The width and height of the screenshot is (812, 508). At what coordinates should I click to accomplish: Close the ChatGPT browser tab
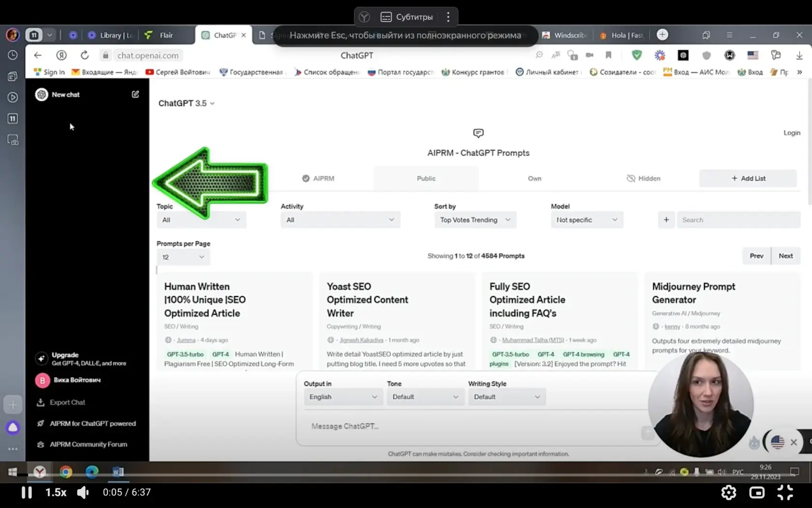[x=244, y=35]
